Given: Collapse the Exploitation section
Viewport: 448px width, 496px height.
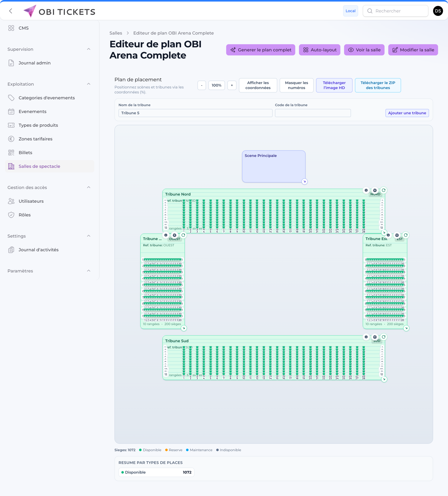Looking at the screenshot, I should [x=89, y=84].
